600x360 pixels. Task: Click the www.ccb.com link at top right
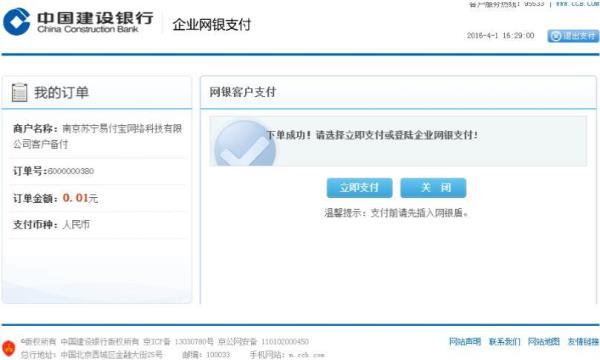[578, 3]
